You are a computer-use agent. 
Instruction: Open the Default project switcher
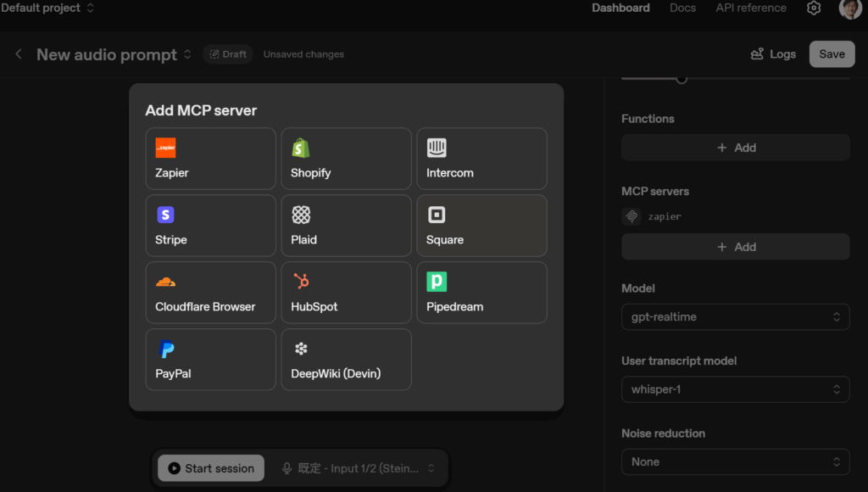tap(47, 8)
